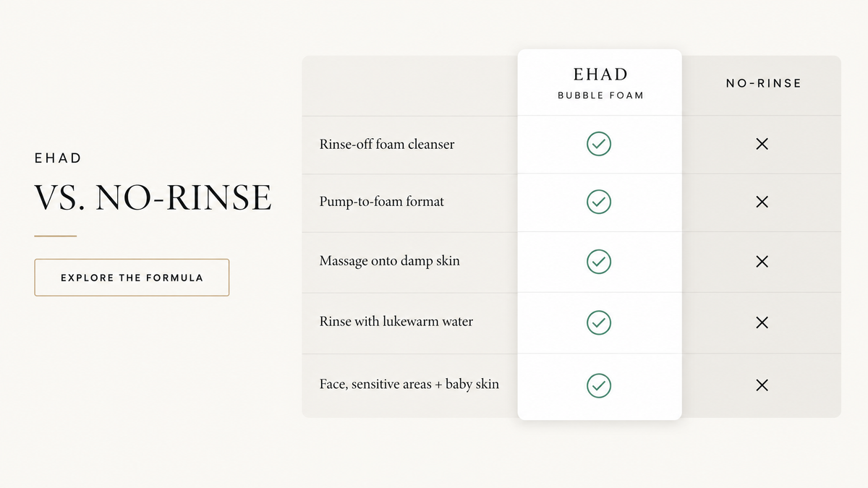Click the X mark in Pump-to-foam format row
Image resolution: width=868 pixels, height=488 pixels.
762,202
